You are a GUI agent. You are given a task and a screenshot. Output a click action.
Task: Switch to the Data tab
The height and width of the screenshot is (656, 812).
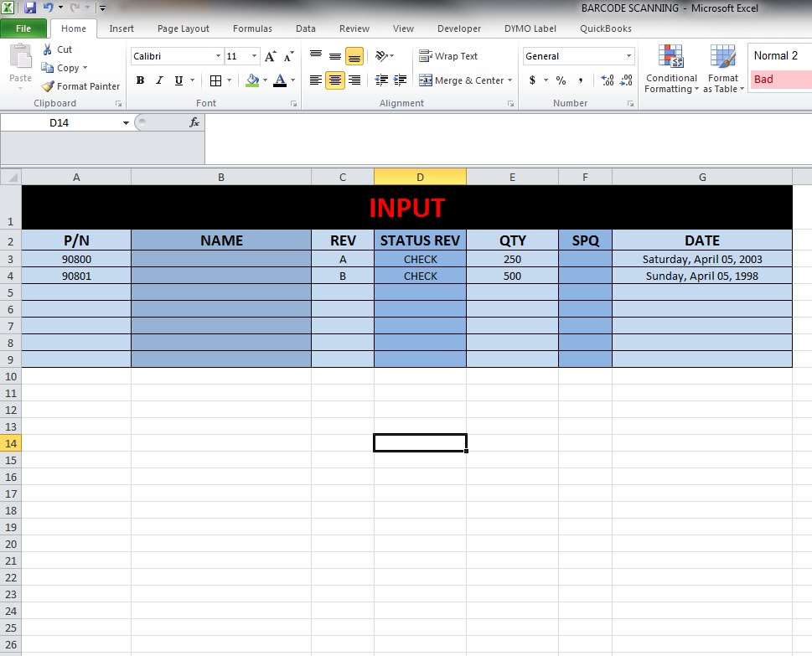pos(306,28)
